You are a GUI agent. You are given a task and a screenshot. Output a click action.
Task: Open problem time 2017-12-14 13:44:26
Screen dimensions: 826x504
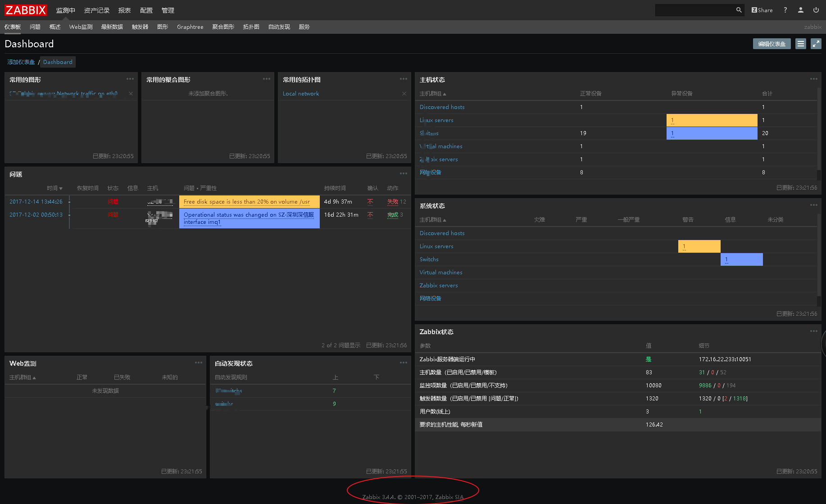click(x=36, y=202)
